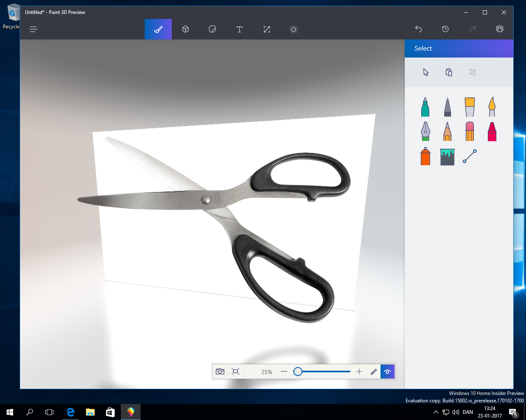This screenshot has width=526, height=420.
Task: Open the History recording button
Action: tap(445, 29)
